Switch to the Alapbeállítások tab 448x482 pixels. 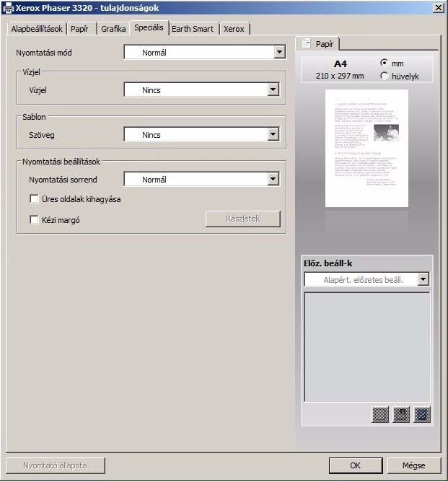[x=37, y=29]
